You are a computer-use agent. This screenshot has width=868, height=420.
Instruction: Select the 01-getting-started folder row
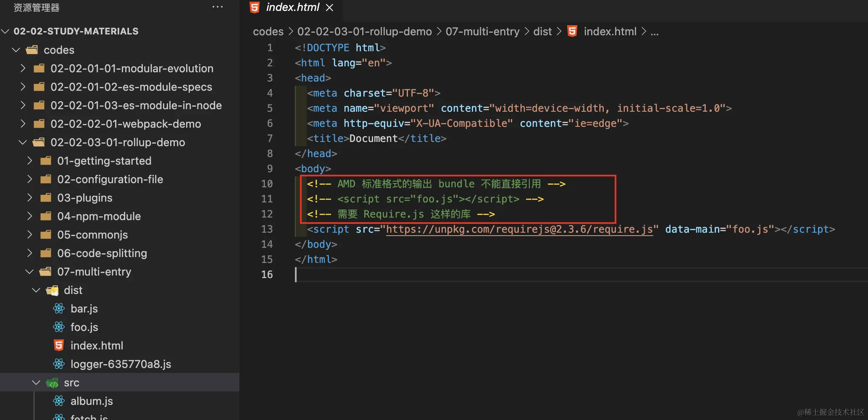[x=120, y=161]
